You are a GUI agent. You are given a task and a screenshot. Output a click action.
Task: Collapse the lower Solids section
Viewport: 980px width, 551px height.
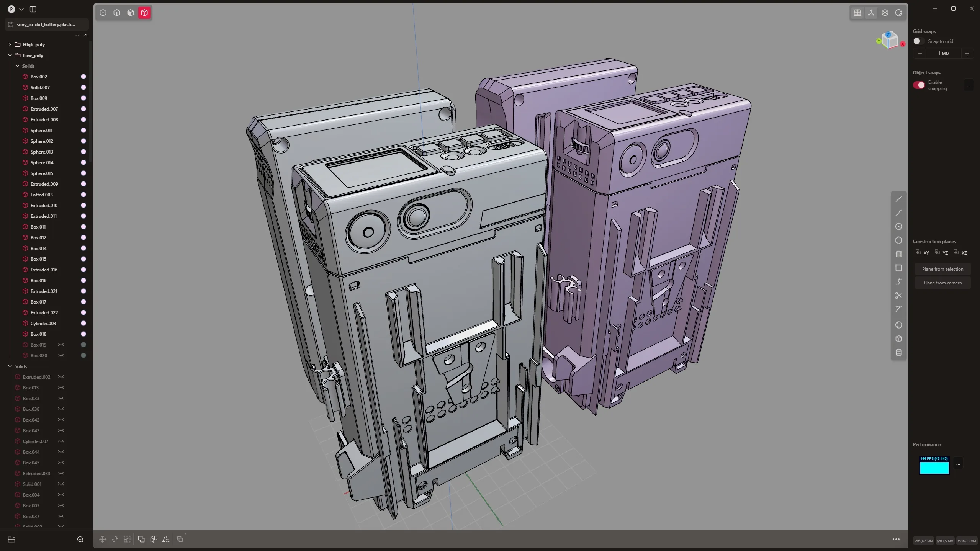click(10, 366)
